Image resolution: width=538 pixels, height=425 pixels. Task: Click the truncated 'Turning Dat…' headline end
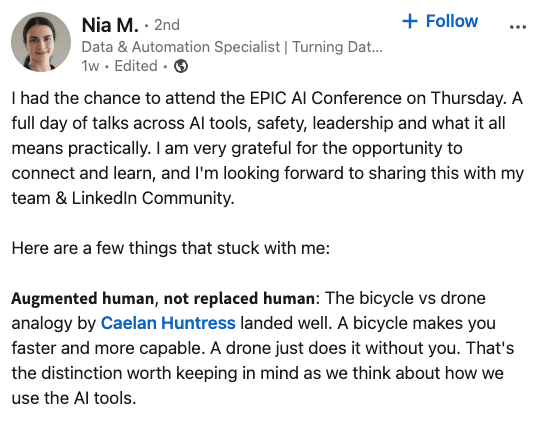pyautogui.click(x=337, y=47)
